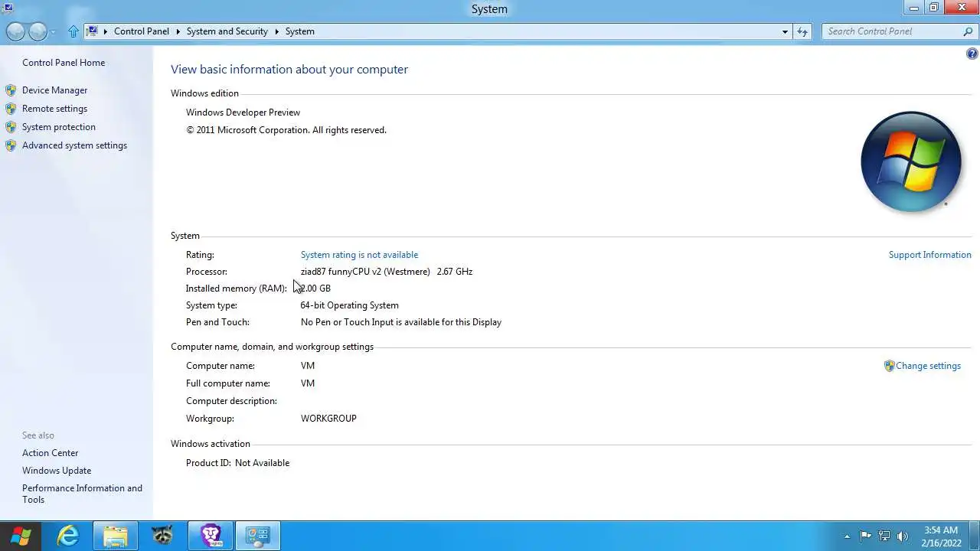Open the Start button
The width and height of the screenshot is (980, 551).
21,536
